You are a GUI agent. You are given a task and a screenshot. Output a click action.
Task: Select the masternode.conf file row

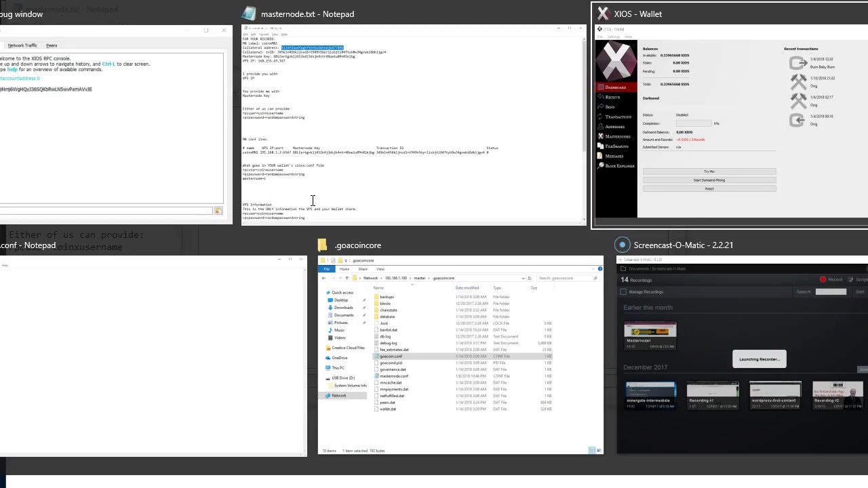(x=462, y=376)
